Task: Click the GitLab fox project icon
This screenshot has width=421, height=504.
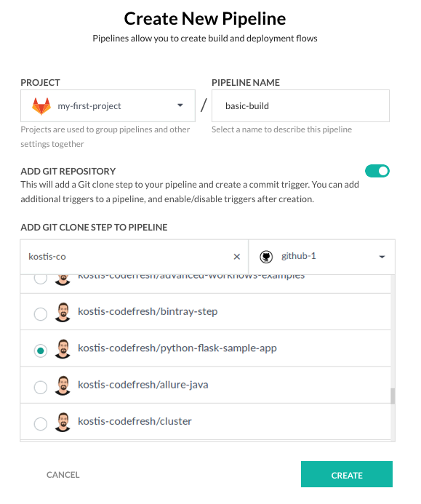Action: [41, 106]
